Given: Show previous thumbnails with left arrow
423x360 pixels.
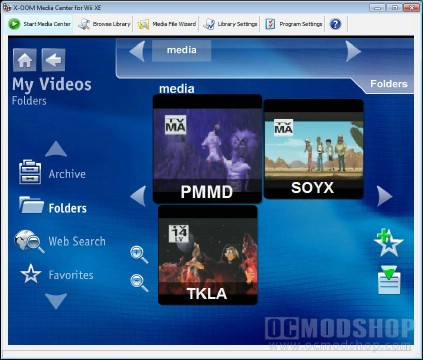Looking at the screenshot, I should pos(138,196).
